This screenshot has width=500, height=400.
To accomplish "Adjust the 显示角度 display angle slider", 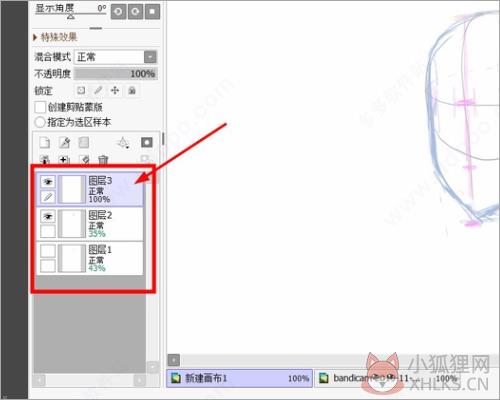I will click(x=71, y=15).
